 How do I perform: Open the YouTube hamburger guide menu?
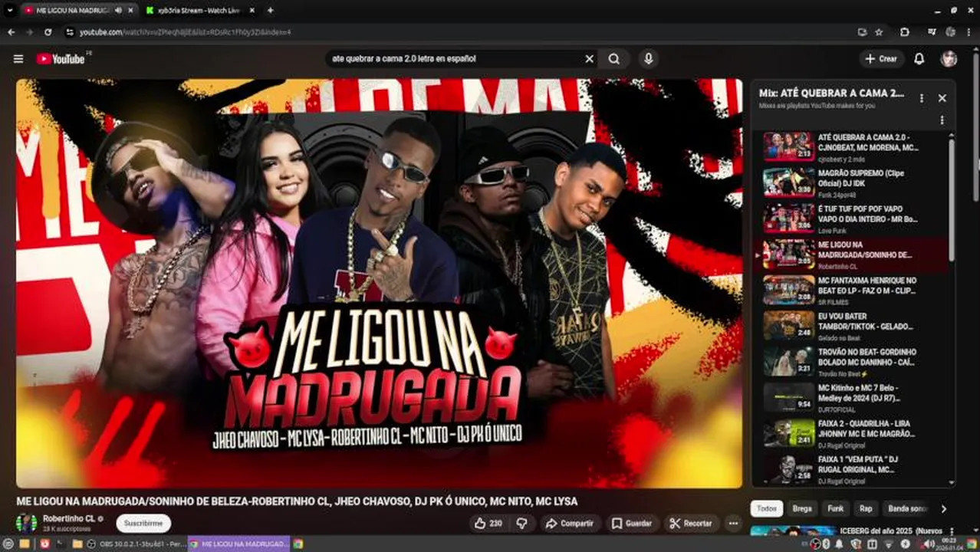18,59
